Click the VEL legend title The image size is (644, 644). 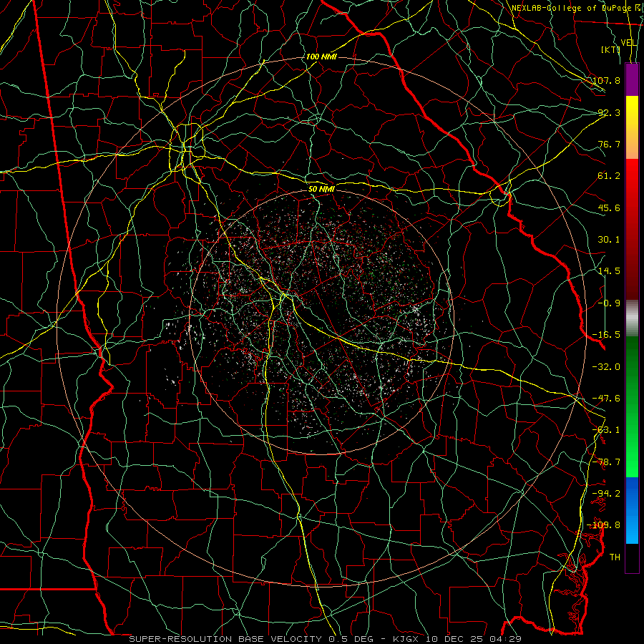tap(629, 43)
